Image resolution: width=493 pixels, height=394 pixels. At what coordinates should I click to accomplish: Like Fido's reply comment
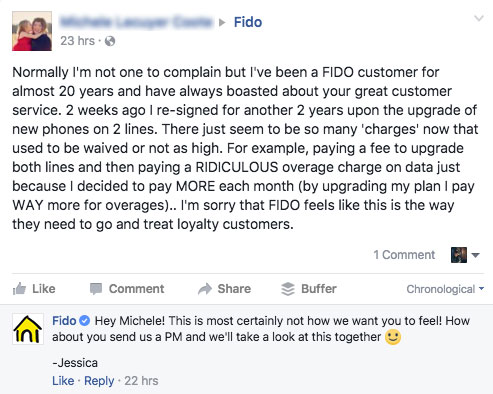pyautogui.click(x=63, y=381)
